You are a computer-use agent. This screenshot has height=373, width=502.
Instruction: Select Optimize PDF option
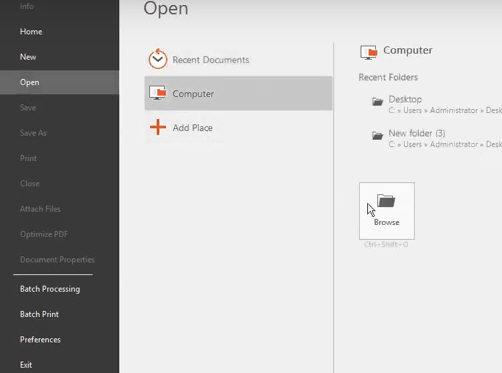coord(44,234)
